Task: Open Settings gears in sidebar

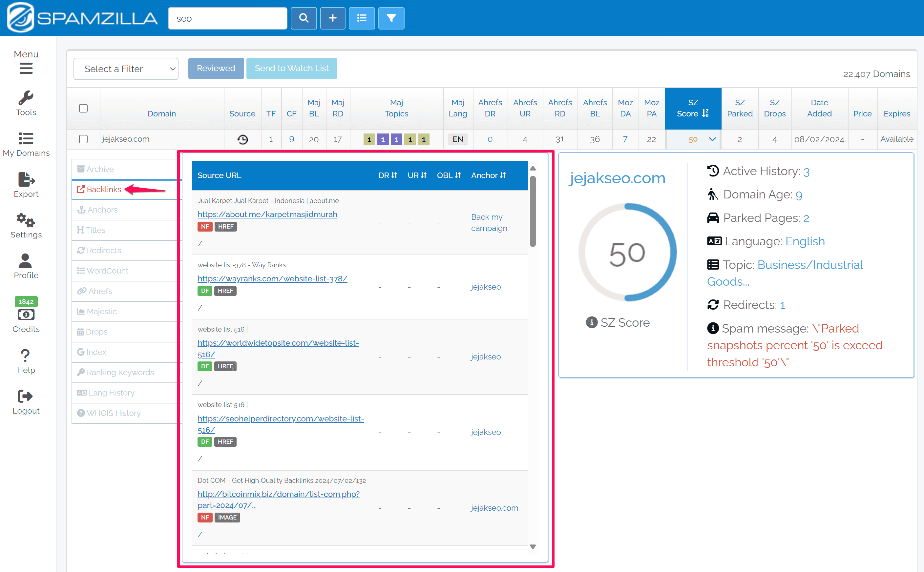Action: [x=26, y=226]
